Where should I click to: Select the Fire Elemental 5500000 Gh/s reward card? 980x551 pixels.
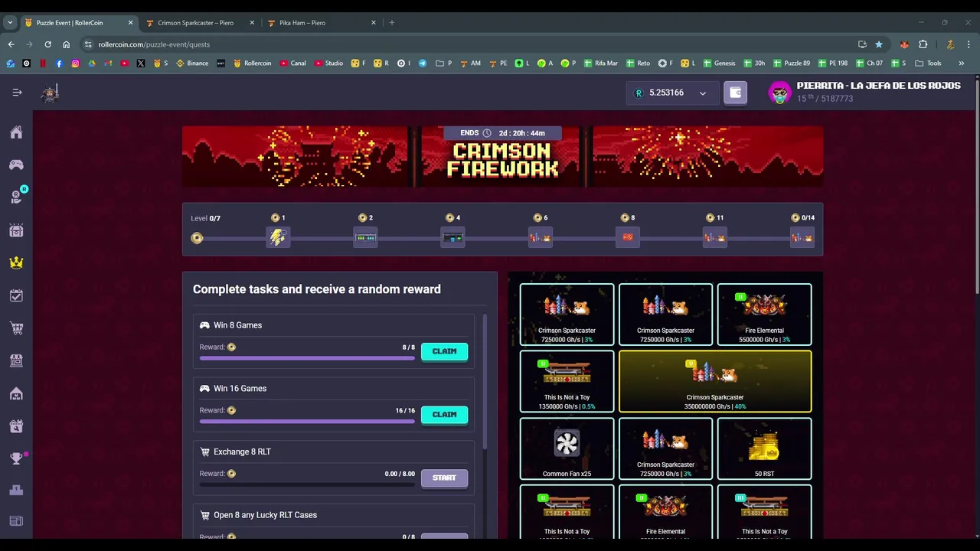764,315
